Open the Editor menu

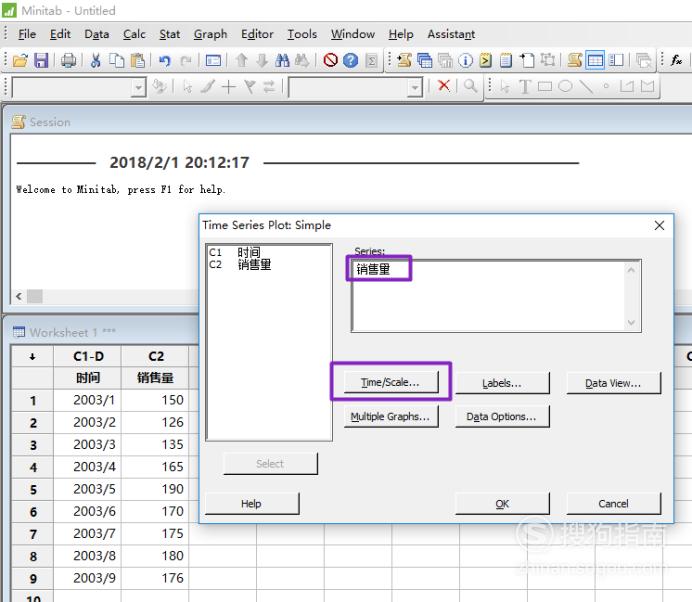257,34
